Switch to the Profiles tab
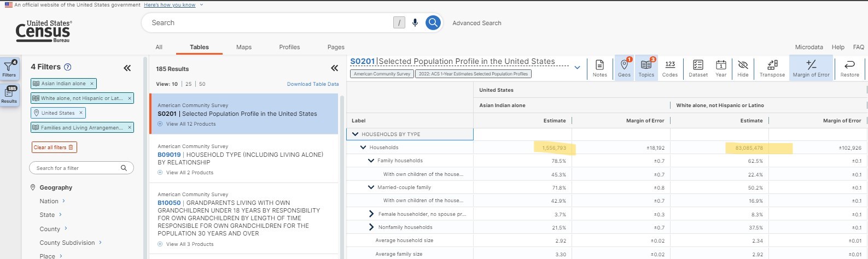 289,47
